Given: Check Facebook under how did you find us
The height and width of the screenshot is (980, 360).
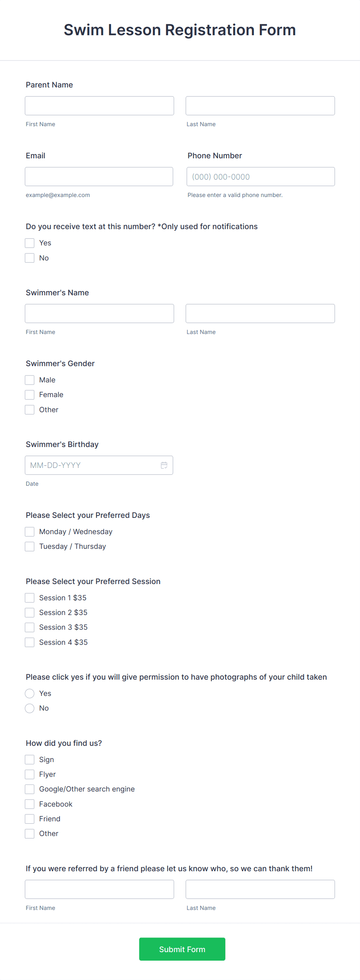Looking at the screenshot, I should pyautogui.click(x=29, y=804).
